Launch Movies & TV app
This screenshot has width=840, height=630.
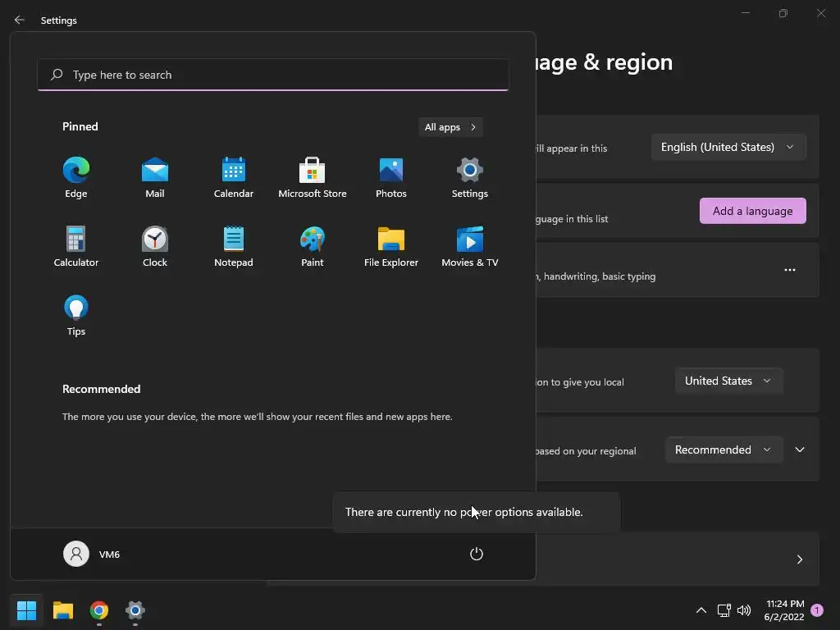(470, 247)
